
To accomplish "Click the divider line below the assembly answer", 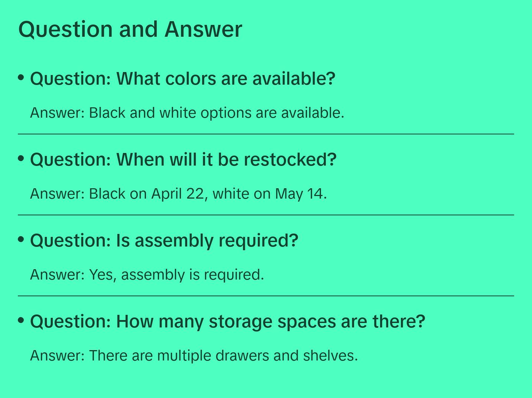I will (x=266, y=296).
